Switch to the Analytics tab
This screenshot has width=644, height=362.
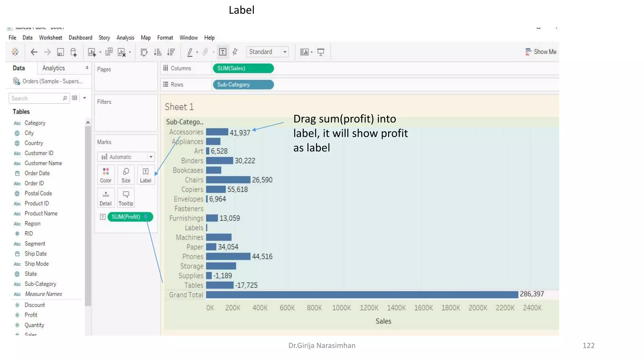(x=53, y=68)
